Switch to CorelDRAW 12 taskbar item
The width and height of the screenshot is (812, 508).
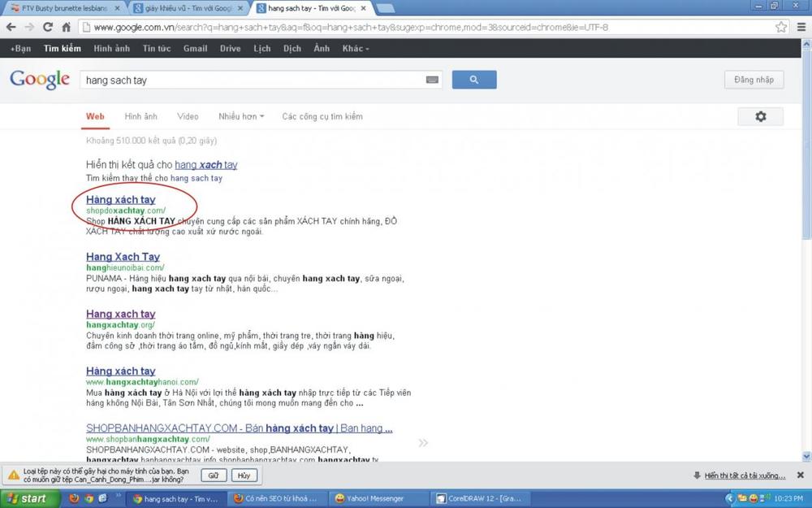(x=481, y=499)
